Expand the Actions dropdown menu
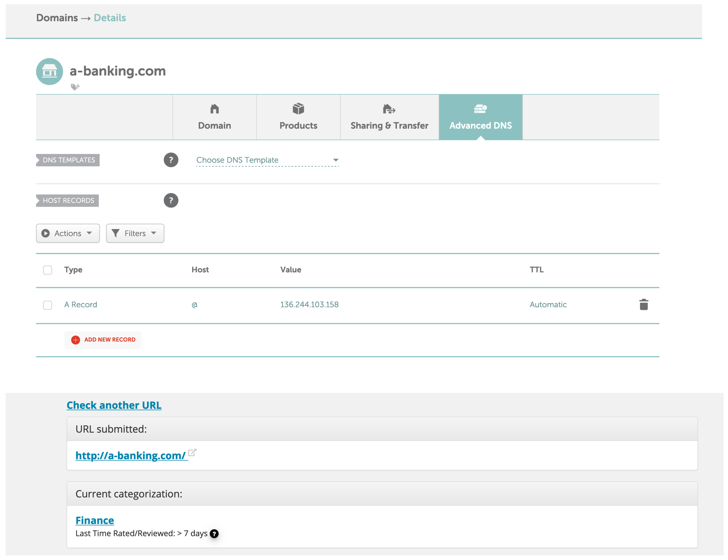 pyautogui.click(x=68, y=233)
